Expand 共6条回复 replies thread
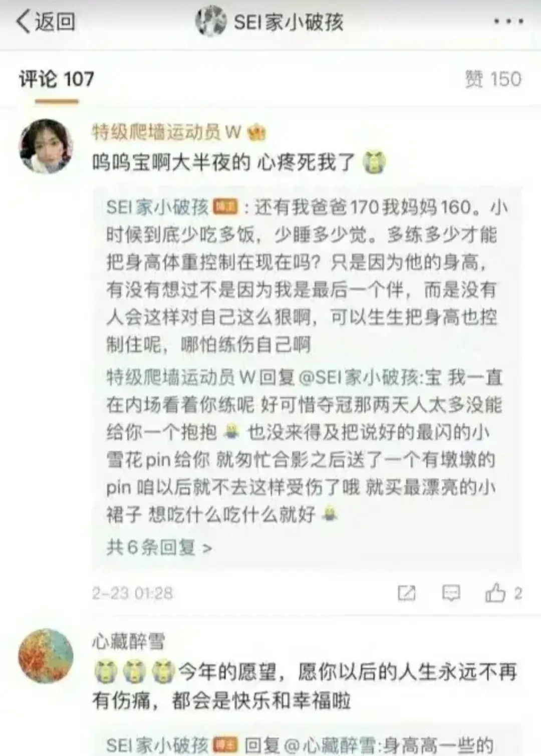This screenshot has height=756, width=541. click(x=159, y=548)
